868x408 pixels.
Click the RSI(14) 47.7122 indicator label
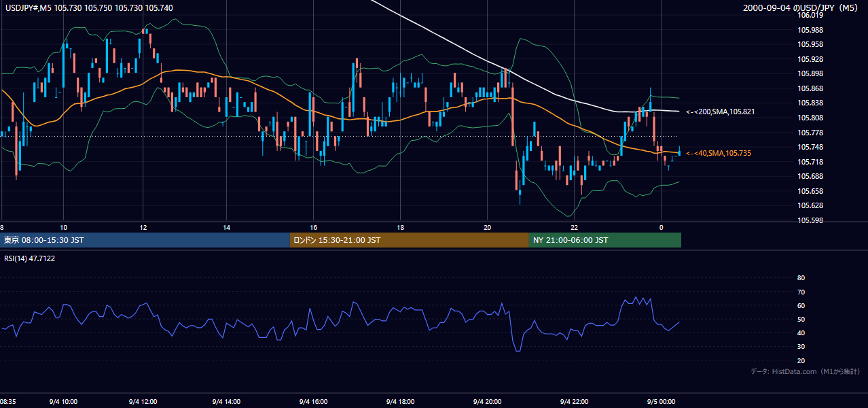(x=30, y=258)
